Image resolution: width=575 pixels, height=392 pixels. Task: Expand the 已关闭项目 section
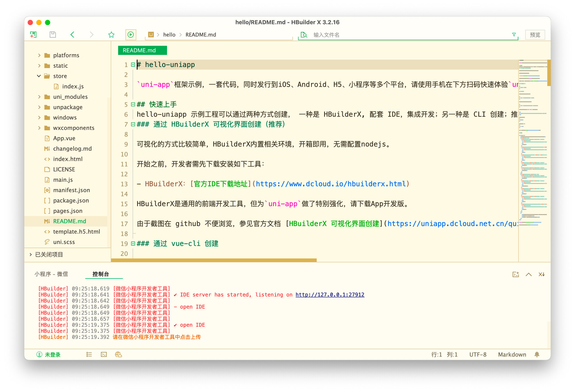[31, 254]
